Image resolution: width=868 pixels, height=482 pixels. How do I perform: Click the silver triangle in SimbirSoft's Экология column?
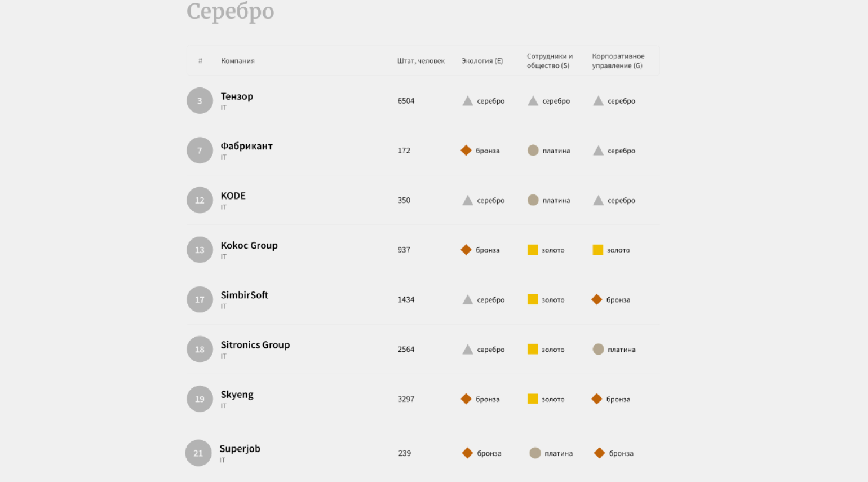click(x=467, y=299)
